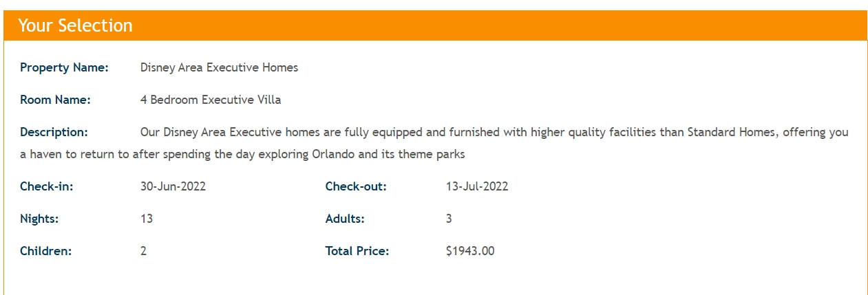Click the Room Name label
Viewport: 868px width, 295px height.
tap(55, 100)
